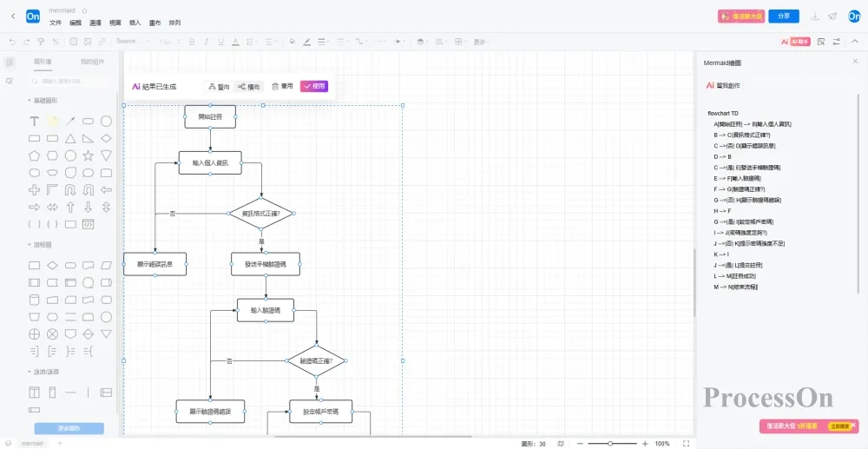This screenshot has height=449, width=868.
Task: Toggle italic text formatting
Action: (x=206, y=41)
